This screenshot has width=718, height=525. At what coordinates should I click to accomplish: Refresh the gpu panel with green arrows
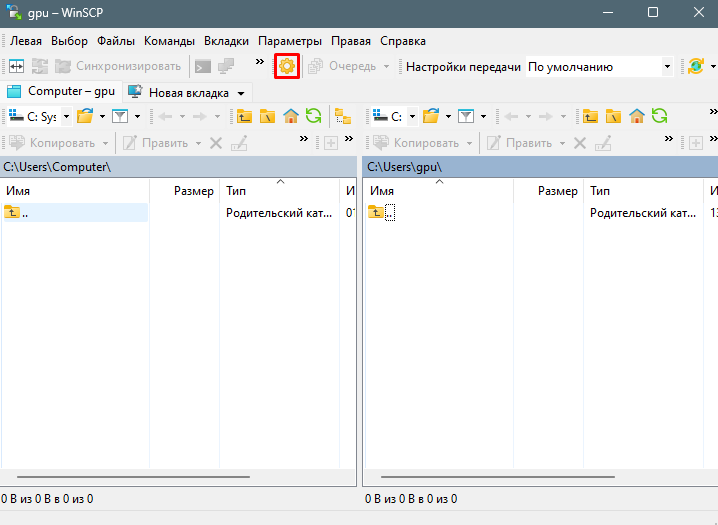point(660,116)
